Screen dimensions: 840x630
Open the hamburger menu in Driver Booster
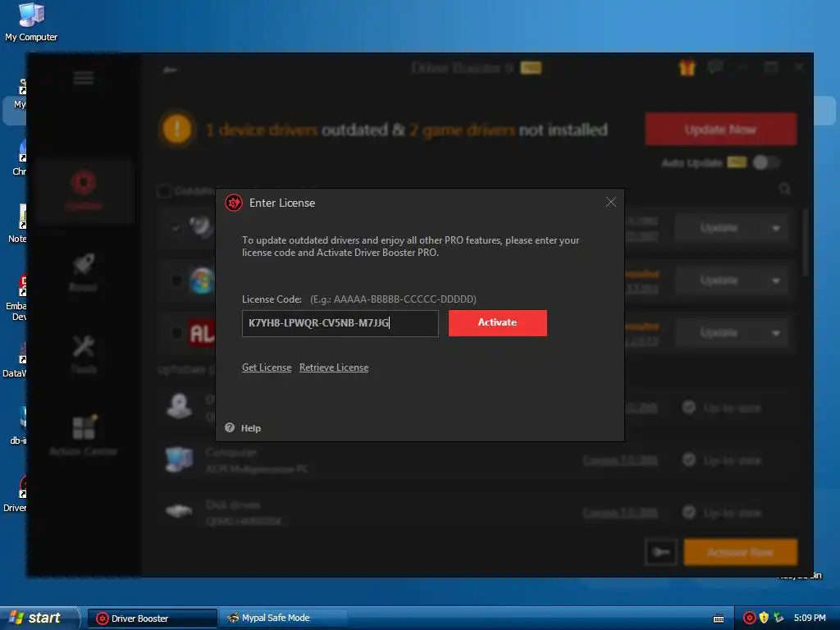[x=84, y=78]
